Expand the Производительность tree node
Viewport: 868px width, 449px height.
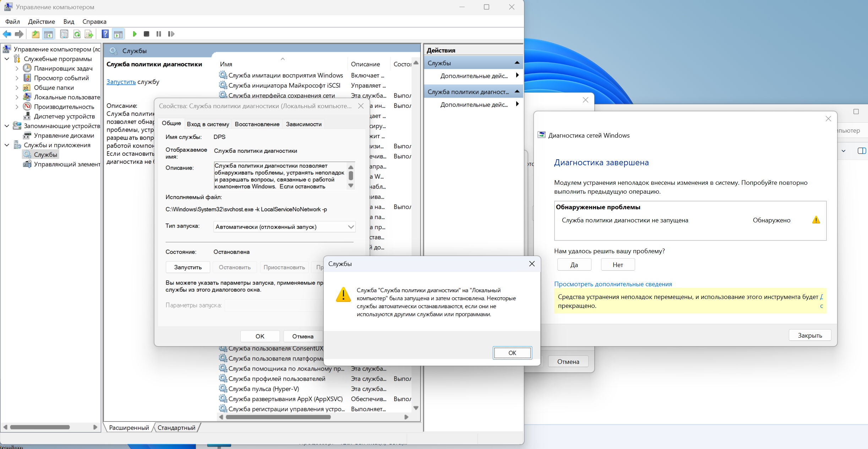[17, 107]
